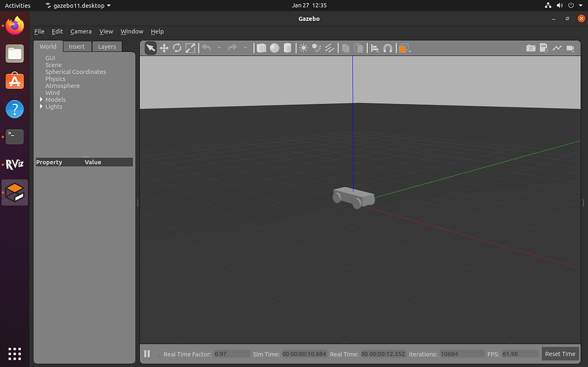Switch to the Insert tab
This screenshot has height=367, width=588.
pyautogui.click(x=77, y=47)
